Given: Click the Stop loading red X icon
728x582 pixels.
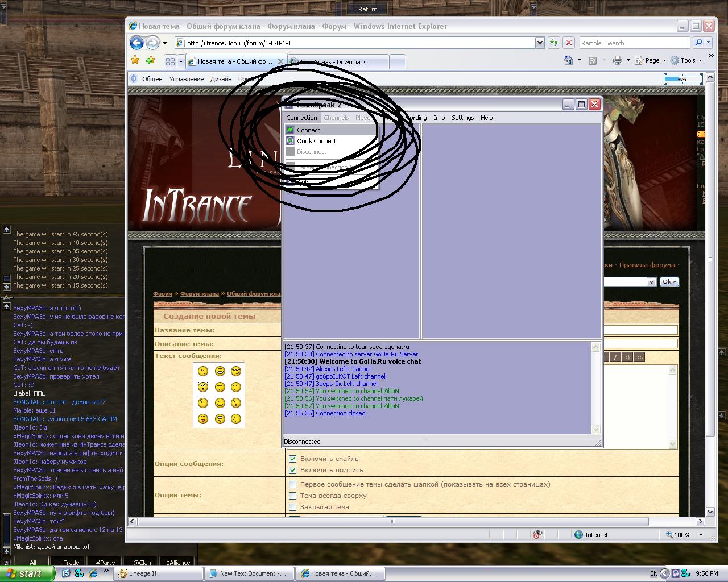Looking at the screenshot, I should pos(568,43).
